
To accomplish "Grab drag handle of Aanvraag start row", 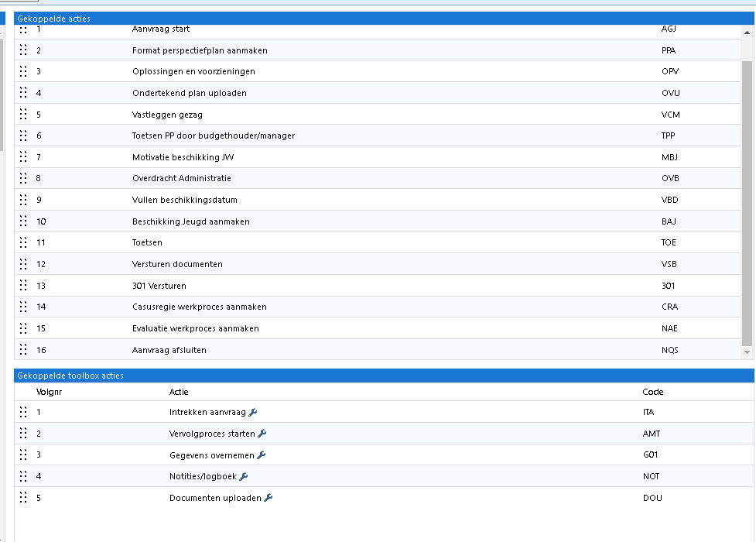I will 23,29.
